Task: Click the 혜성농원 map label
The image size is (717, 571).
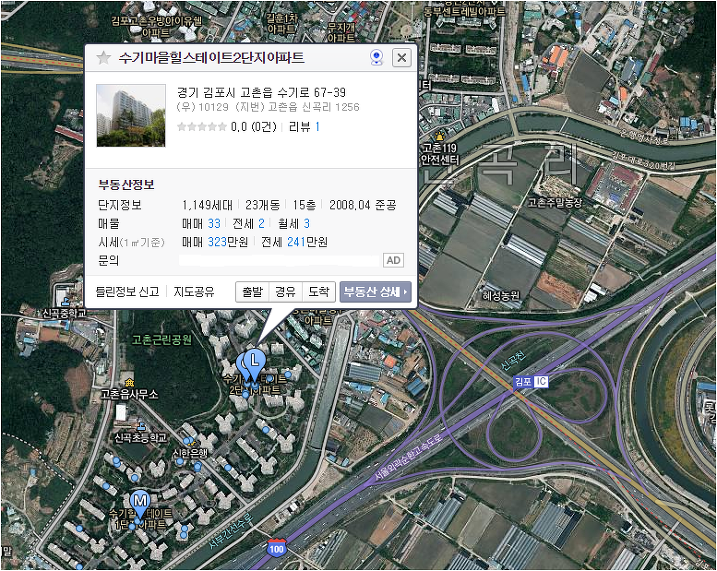Action: (x=501, y=295)
